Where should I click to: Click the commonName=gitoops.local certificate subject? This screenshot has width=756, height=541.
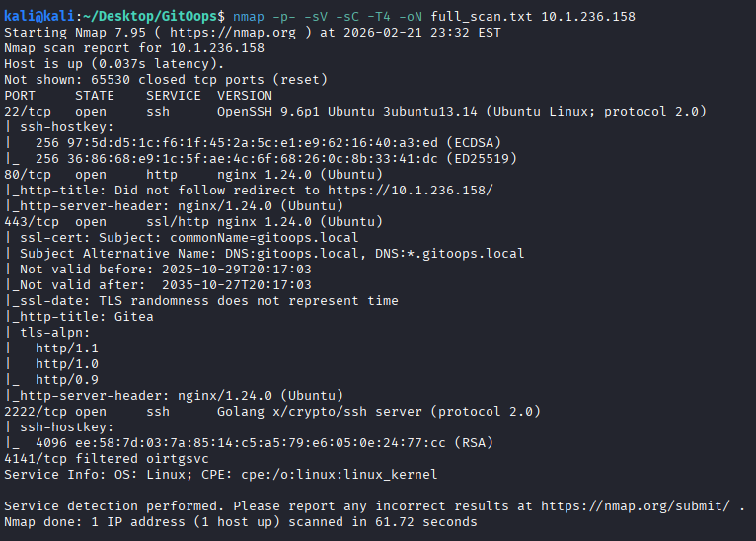251,238
